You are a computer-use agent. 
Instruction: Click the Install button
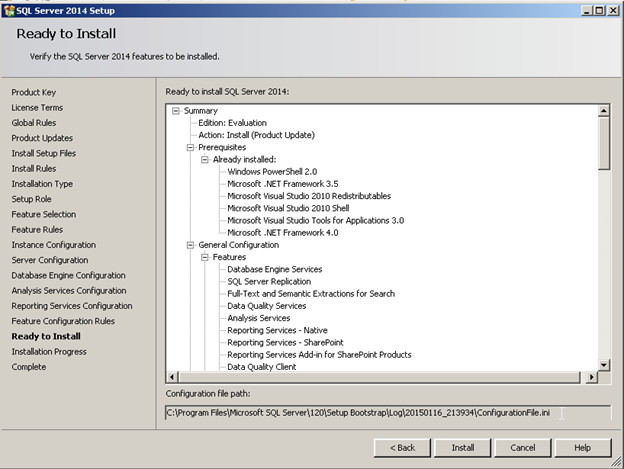(462, 448)
